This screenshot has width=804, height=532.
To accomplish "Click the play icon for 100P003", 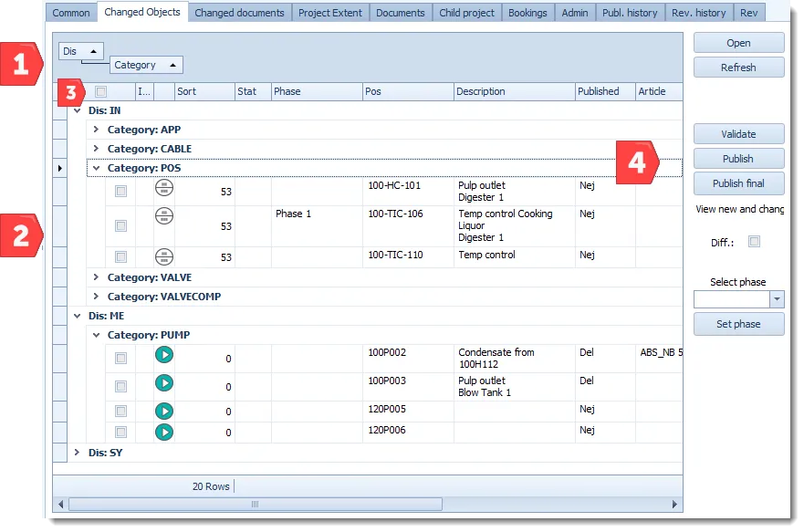I will pos(164,383).
